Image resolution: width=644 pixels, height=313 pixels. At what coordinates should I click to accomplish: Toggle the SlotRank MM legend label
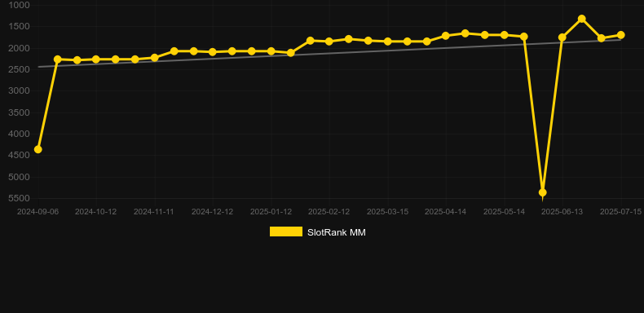[x=337, y=232]
